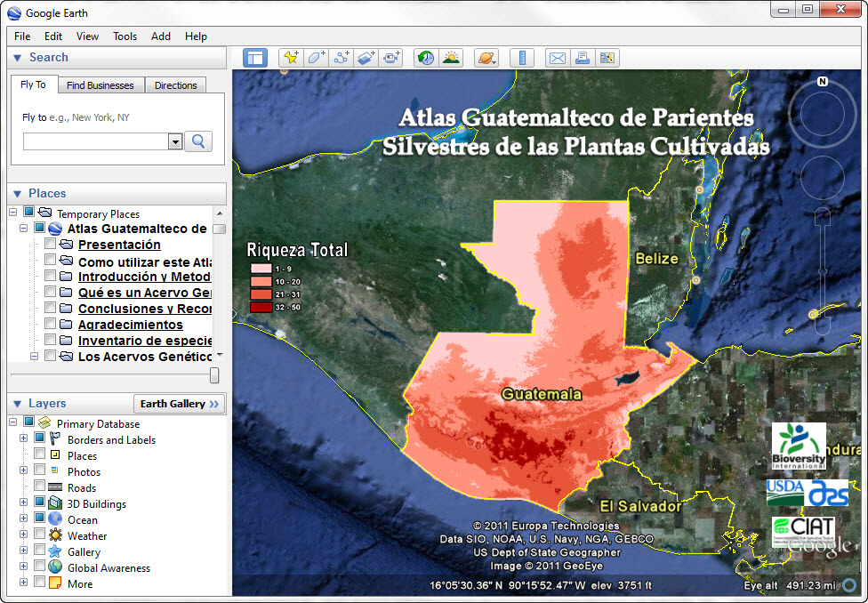
Task: Click the Ocean layer globe icon
Action: (x=55, y=519)
